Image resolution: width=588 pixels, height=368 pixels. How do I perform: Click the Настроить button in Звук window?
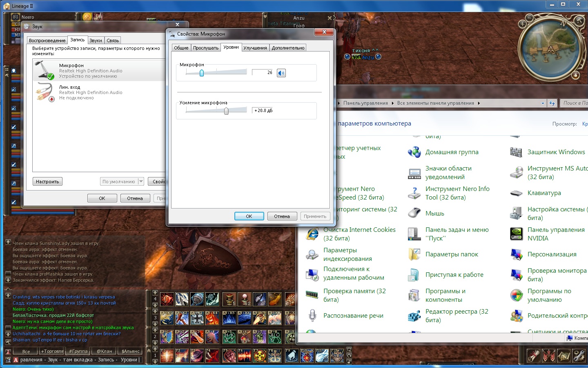point(47,182)
